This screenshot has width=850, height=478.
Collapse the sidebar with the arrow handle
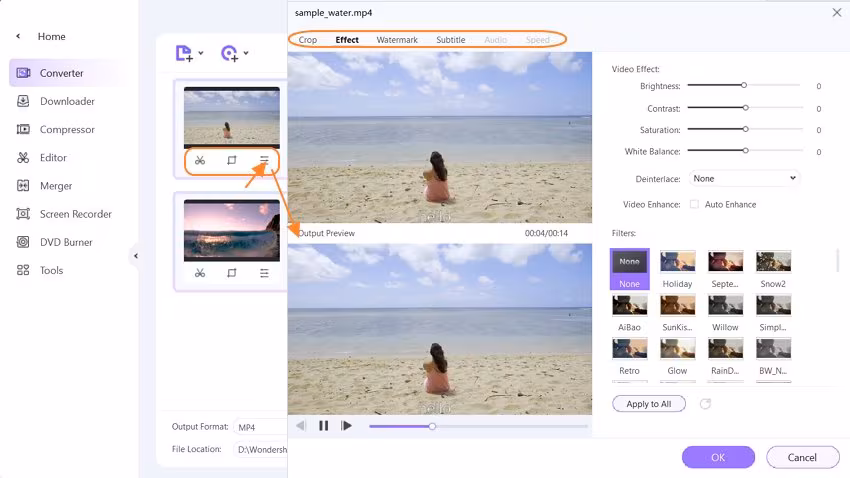136,256
